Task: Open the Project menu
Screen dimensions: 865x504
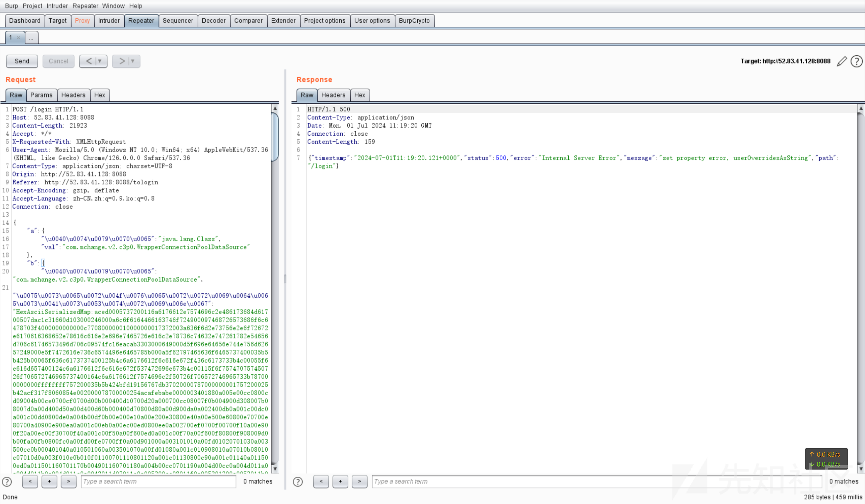Action: point(32,6)
